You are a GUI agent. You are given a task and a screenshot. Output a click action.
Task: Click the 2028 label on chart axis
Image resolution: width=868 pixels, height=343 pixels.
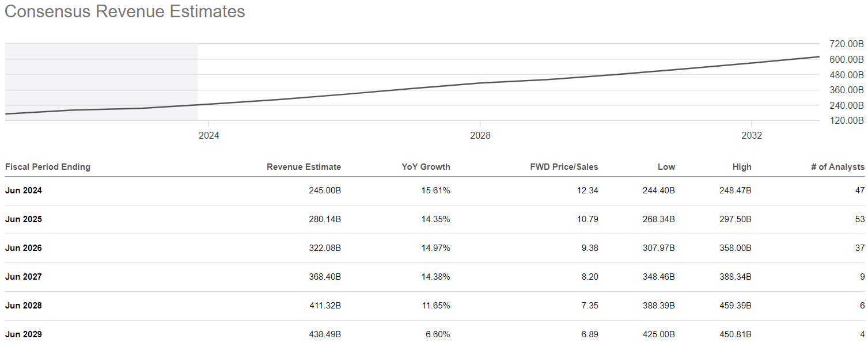tap(480, 136)
